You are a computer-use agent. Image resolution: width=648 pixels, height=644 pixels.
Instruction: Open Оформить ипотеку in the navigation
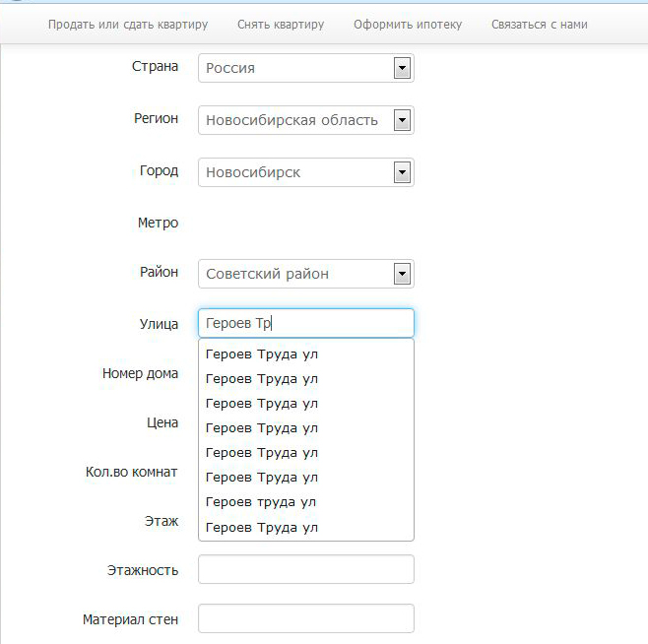click(408, 25)
